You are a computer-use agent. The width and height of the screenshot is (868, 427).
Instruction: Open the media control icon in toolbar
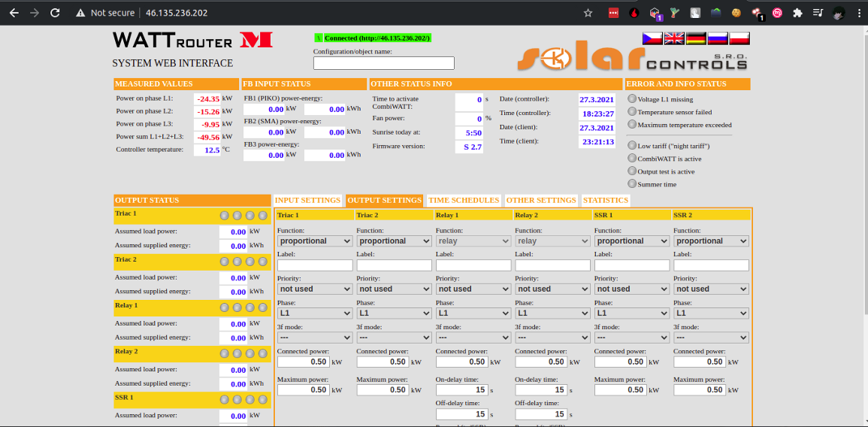(818, 13)
